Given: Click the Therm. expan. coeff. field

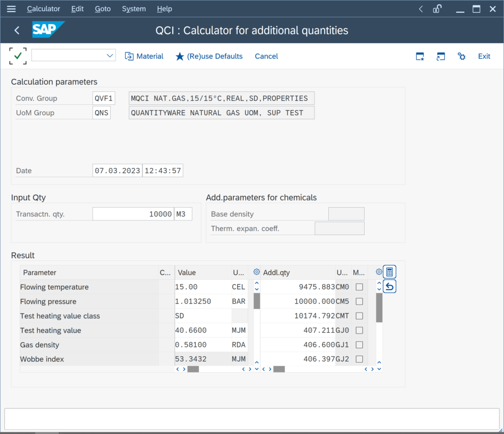Looking at the screenshot, I should click(x=340, y=228).
